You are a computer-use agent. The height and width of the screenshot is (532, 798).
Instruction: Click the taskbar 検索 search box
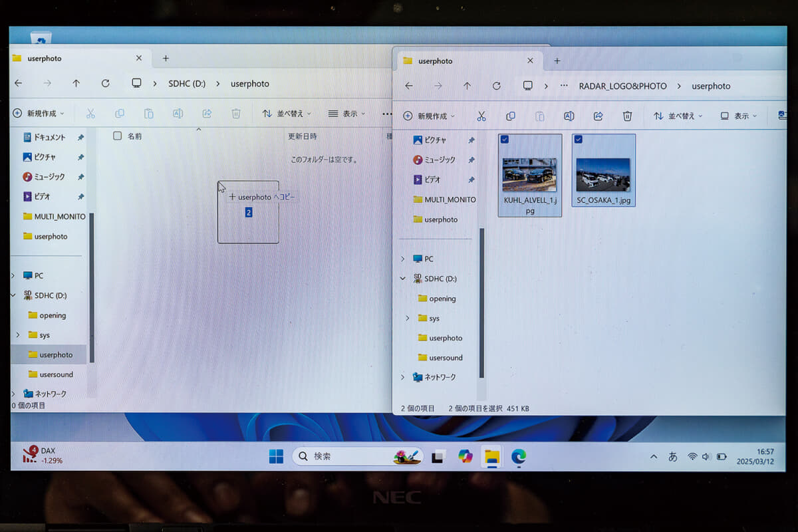coord(358,456)
